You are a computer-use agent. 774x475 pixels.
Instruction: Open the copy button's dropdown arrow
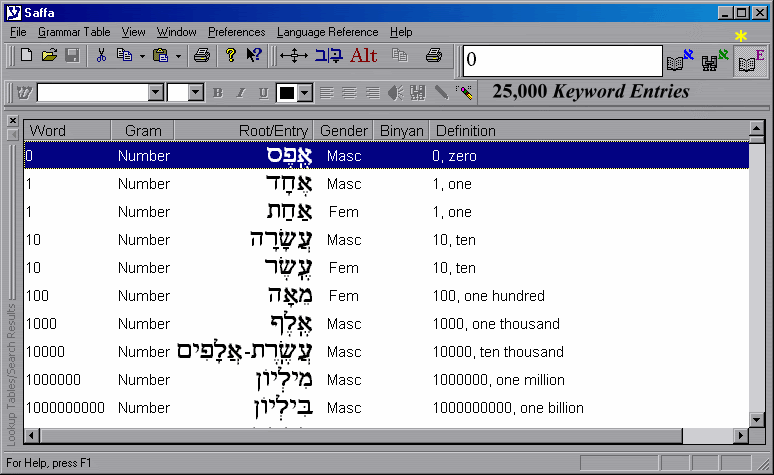(x=142, y=56)
